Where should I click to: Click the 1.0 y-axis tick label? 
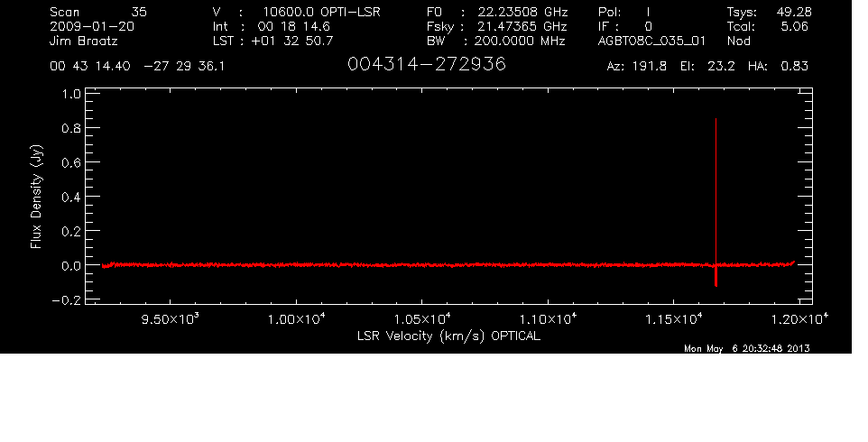click(x=71, y=94)
